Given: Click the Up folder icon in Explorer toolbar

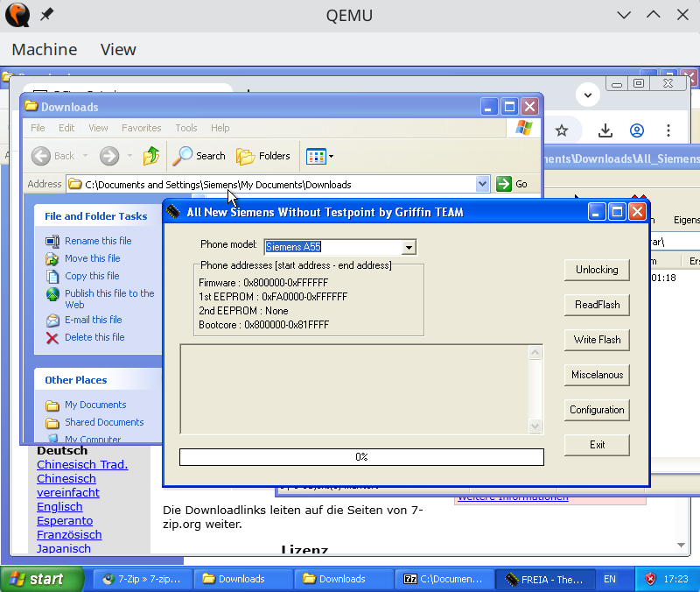Looking at the screenshot, I should (x=151, y=156).
